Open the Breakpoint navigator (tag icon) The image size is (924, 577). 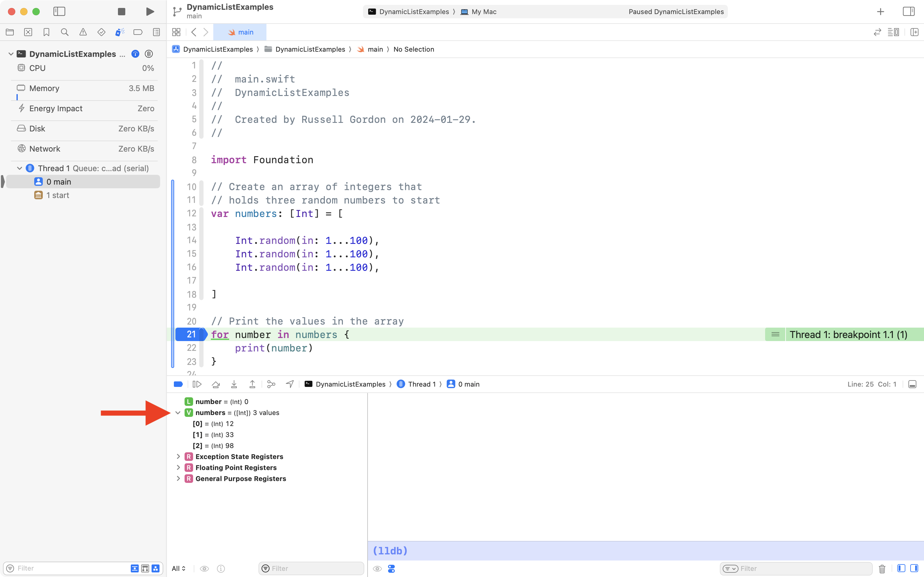[x=138, y=32]
